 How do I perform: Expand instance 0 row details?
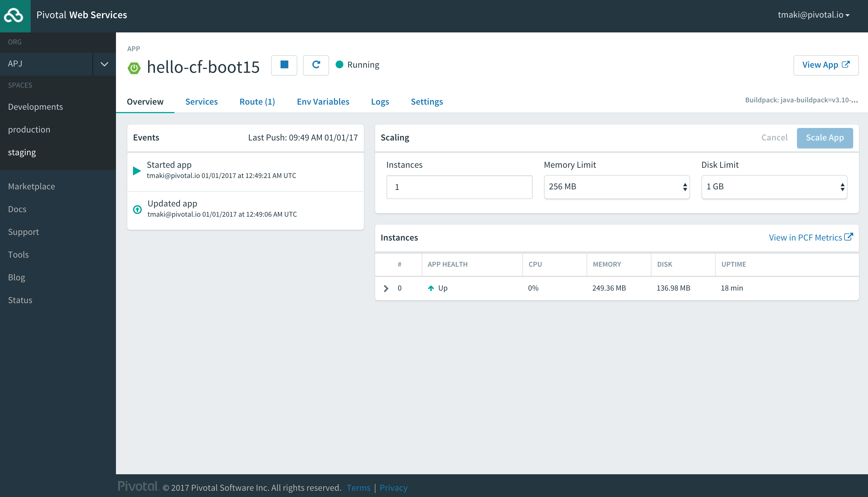click(386, 288)
